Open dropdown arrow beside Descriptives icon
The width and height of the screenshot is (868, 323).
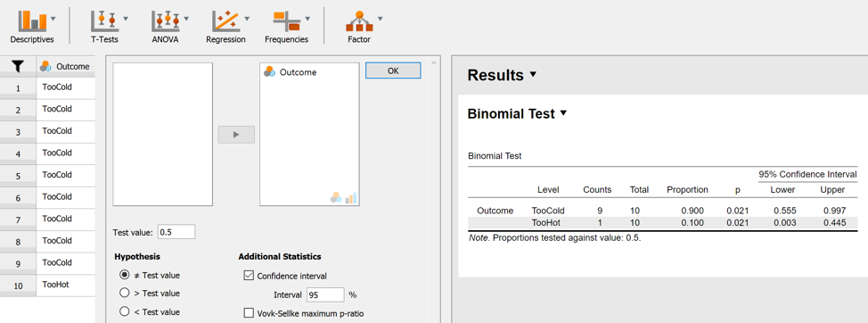[x=53, y=18]
